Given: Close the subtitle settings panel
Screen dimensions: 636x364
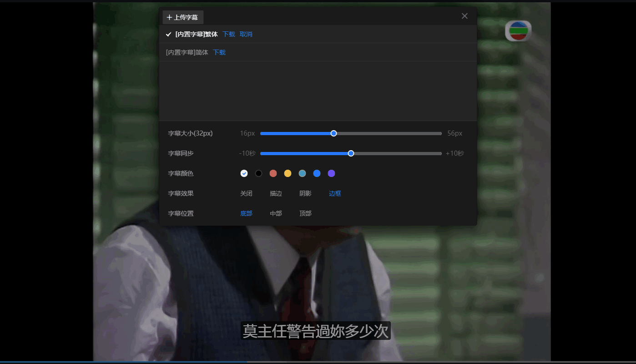Looking at the screenshot, I should (464, 15).
